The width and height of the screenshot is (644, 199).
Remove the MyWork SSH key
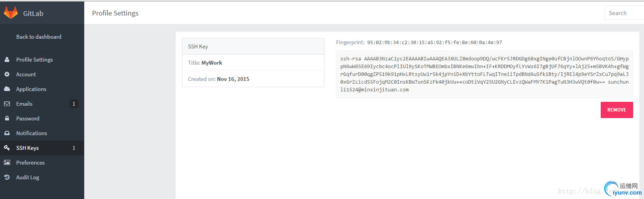coord(617,110)
